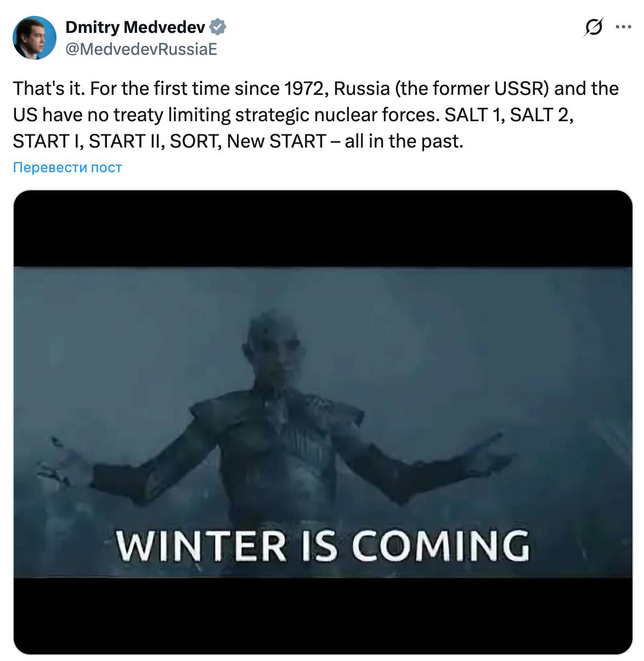Click the WINTER IS COMING caption text
644x661 pixels.
point(324,545)
